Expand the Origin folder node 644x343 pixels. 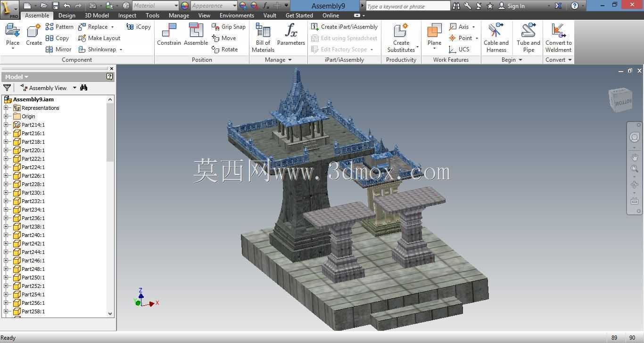pos(6,116)
